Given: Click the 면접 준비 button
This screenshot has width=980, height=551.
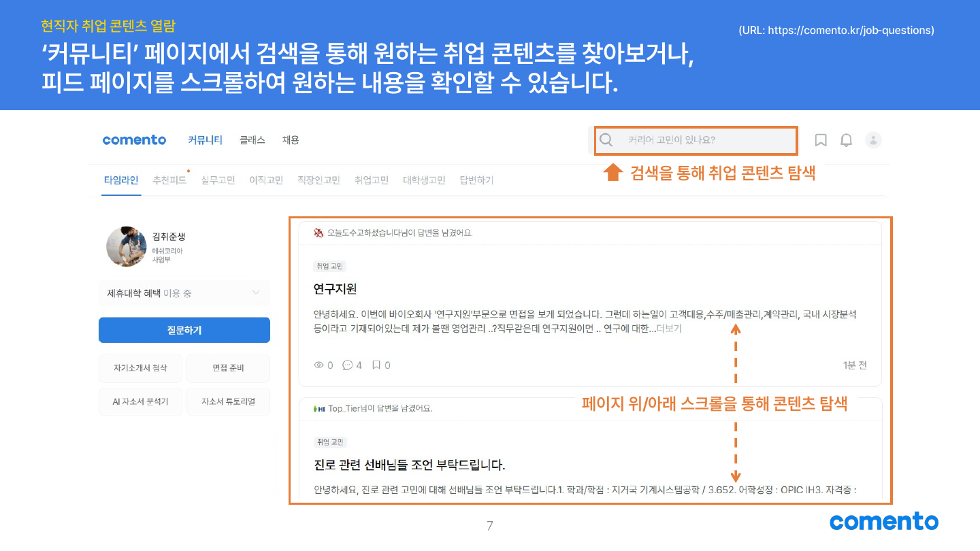Looking at the screenshot, I should pyautogui.click(x=228, y=368).
